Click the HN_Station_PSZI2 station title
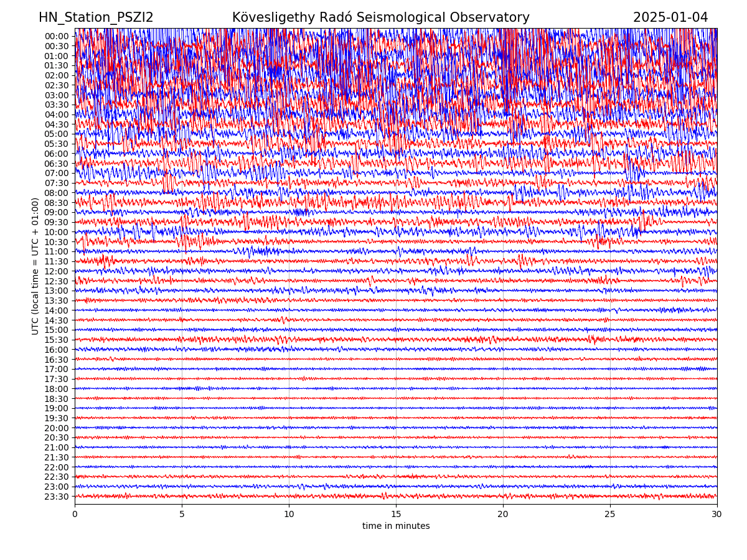Viewport: 747px width, 560px height. click(x=96, y=17)
